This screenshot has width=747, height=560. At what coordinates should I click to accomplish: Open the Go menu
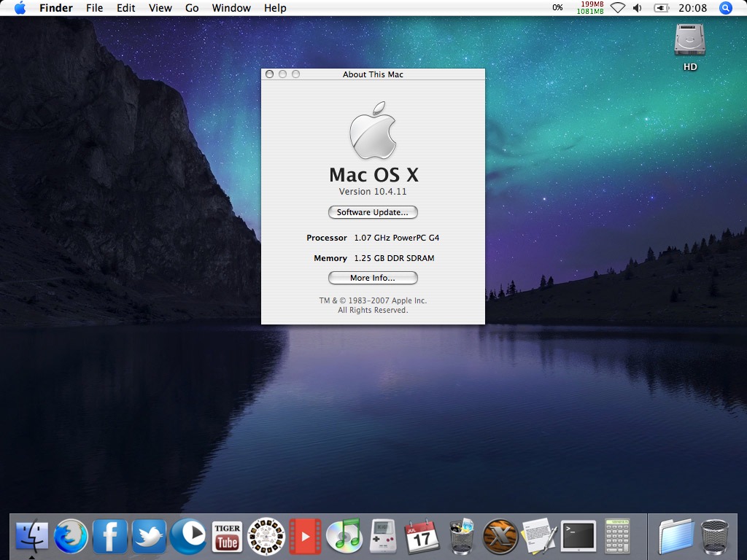click(x=192, y=8)
